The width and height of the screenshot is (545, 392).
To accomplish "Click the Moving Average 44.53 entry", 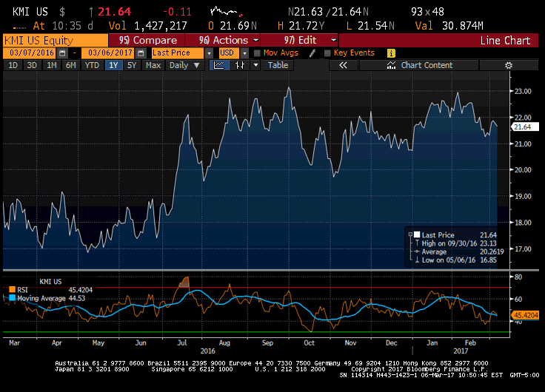I will click(x=47, y=298).
